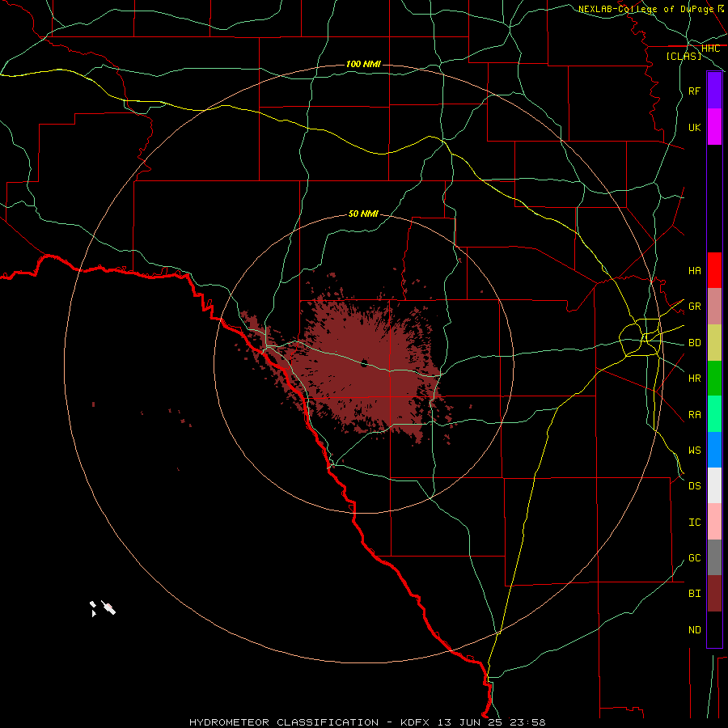728x728 pixels.
Task: Click the dark red BI legend swatch
Action: 714,594
